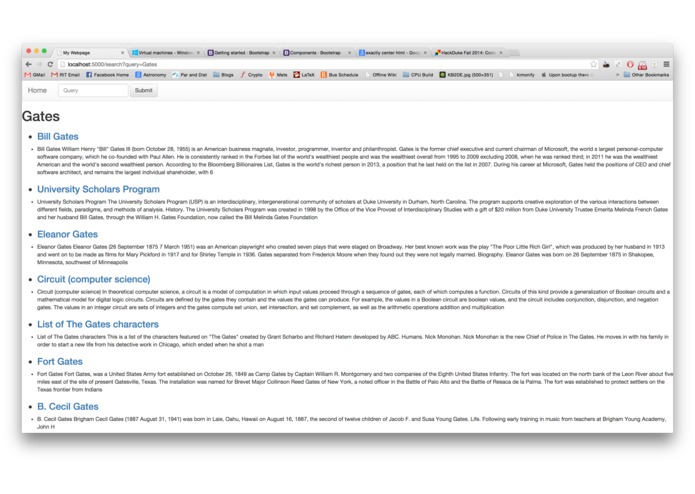Open the RIT Email bookmark
This screenshot has width=695, height=494.
pyautogui.click(x=66, y=75)
